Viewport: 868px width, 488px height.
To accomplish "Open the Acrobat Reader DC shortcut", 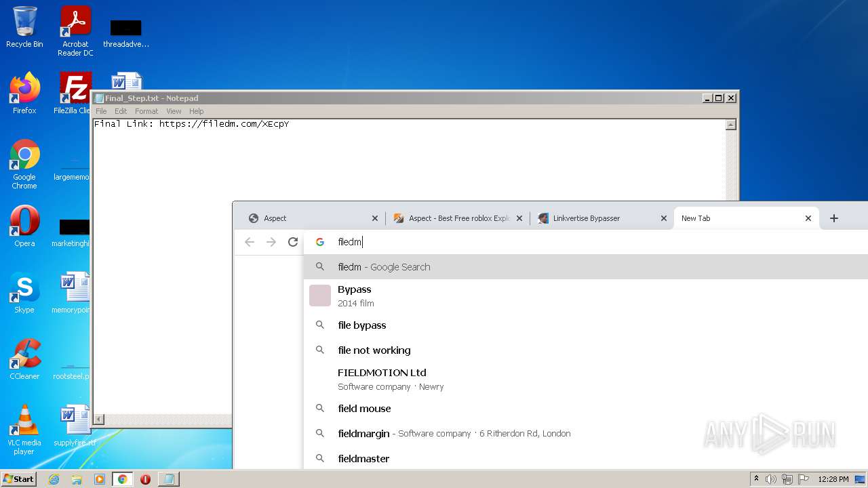I will (x=75, y=30).
